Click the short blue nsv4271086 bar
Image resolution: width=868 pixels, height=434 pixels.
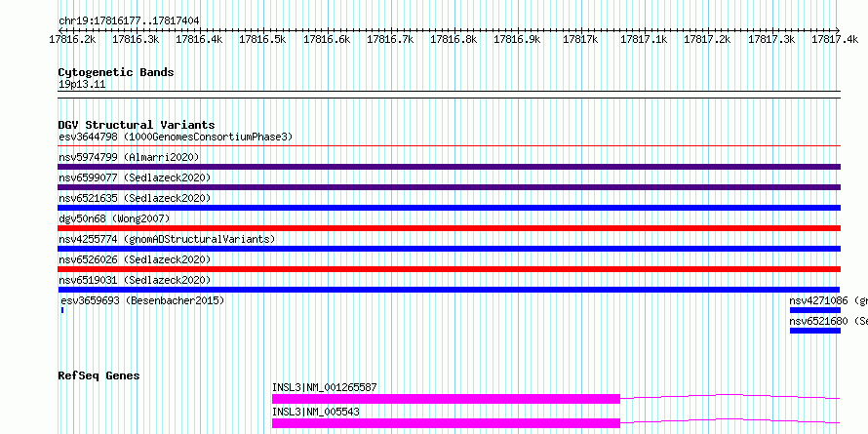(x=815, y=310)
